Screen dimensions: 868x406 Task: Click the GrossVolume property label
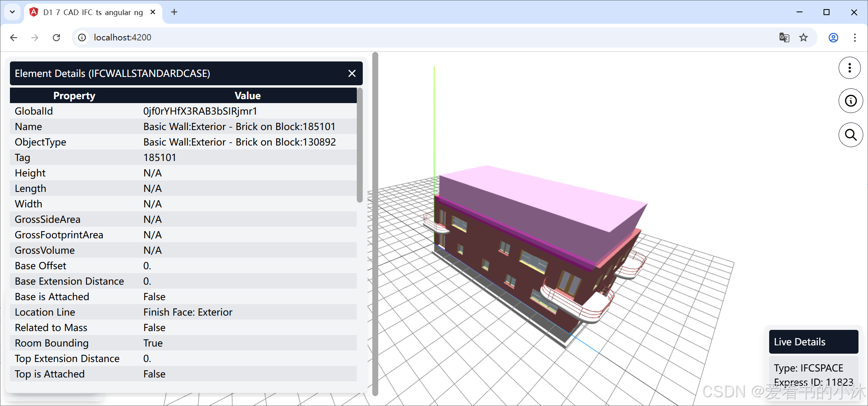(x=45, y=250)
